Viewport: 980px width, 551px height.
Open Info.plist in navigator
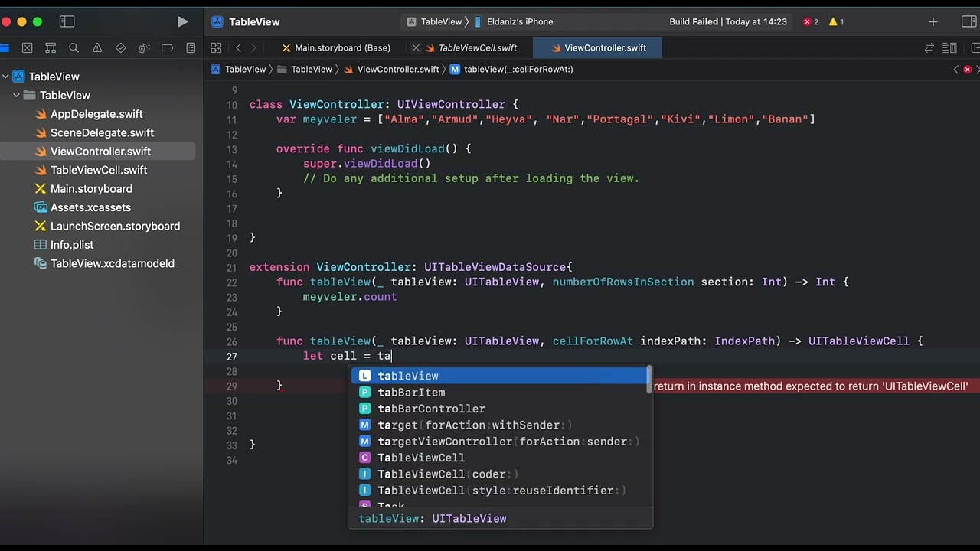click(72, 245)
